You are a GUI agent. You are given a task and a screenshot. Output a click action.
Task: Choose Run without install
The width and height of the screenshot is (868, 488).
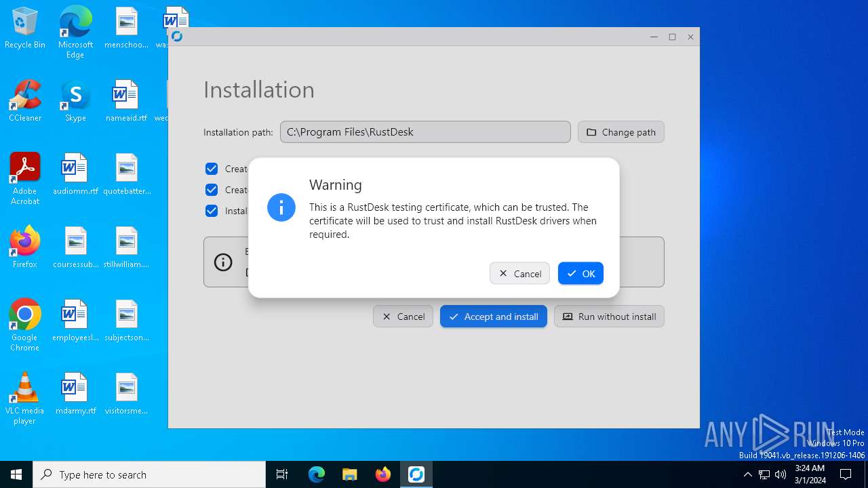(609, 317)
